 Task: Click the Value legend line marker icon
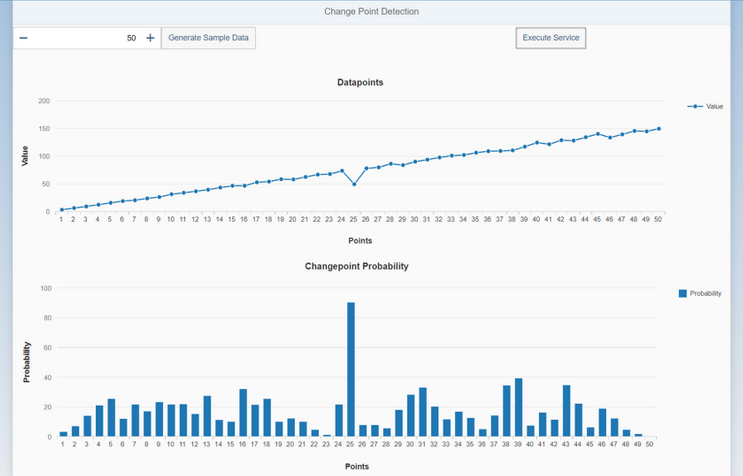[x=695, y=106]
